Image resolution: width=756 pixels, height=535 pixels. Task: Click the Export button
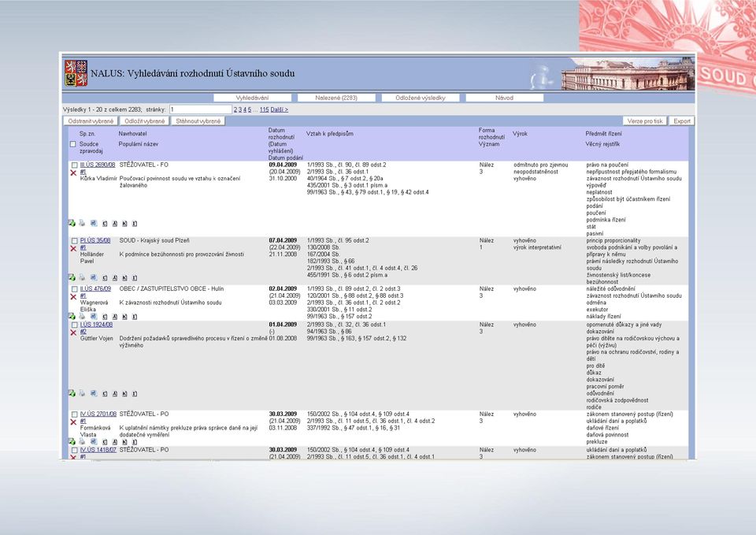[682, 121]
